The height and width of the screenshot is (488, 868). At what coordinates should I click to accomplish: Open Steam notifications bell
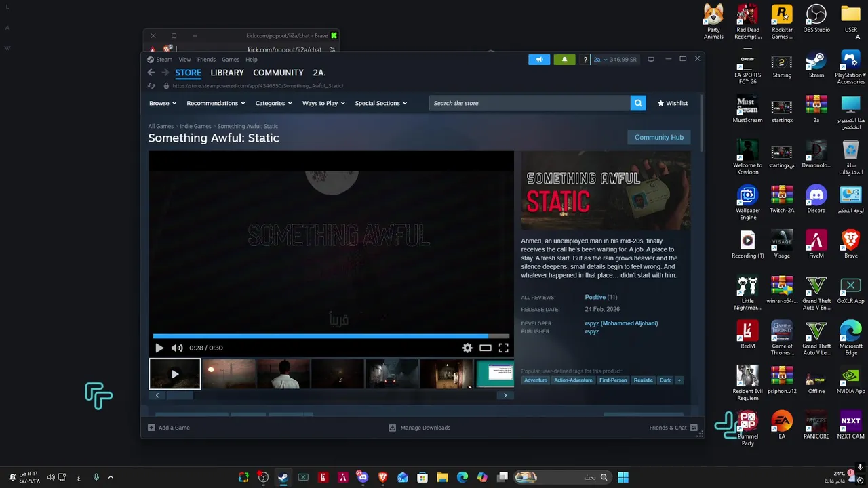[564, 60]
